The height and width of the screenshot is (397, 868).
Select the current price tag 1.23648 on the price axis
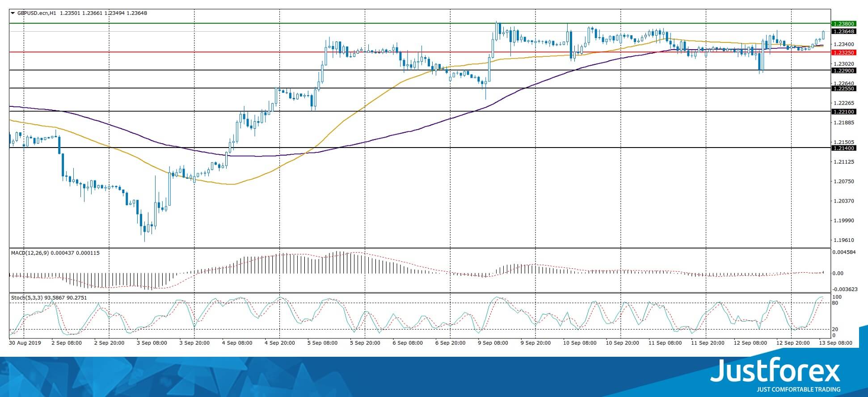click(843, 31)
